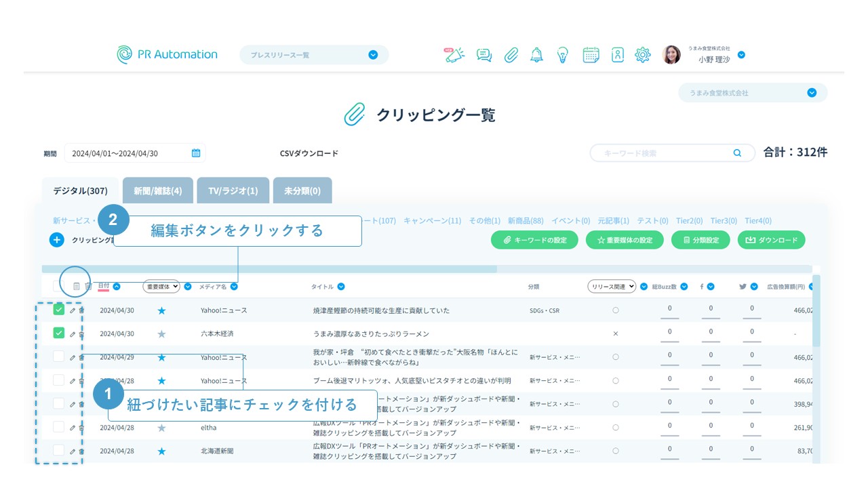Click the blue plus add clipping icon

pos(57,240)
